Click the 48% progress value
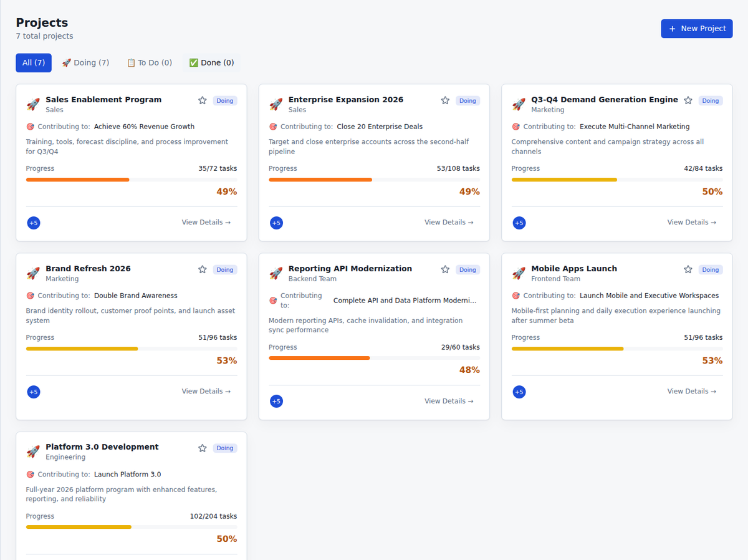The height and width of the screenshot is (560, 748). [x=469, y=370]
